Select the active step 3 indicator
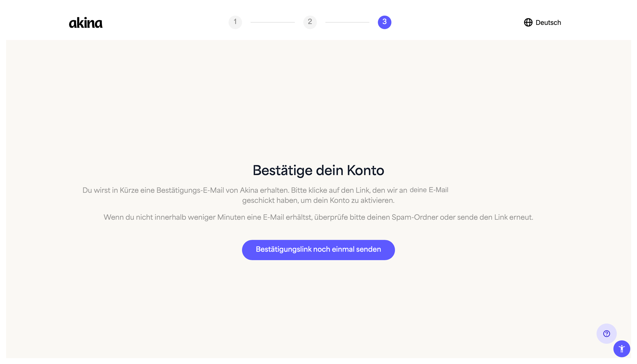This screenshot has height=364, width=637. 384,22
